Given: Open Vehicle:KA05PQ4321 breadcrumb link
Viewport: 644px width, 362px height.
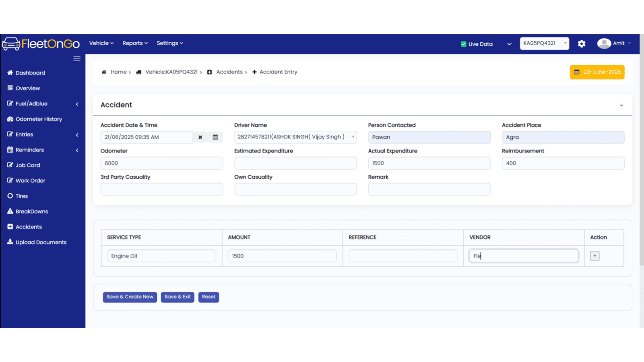Looking at the screenshot, I should pos(171,72).
